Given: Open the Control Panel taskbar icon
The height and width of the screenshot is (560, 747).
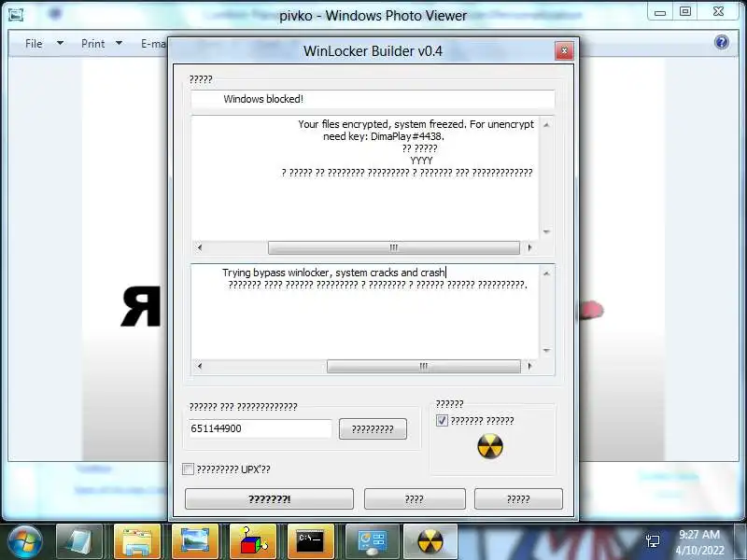Looking at the screenshot, I should point(373,542).
